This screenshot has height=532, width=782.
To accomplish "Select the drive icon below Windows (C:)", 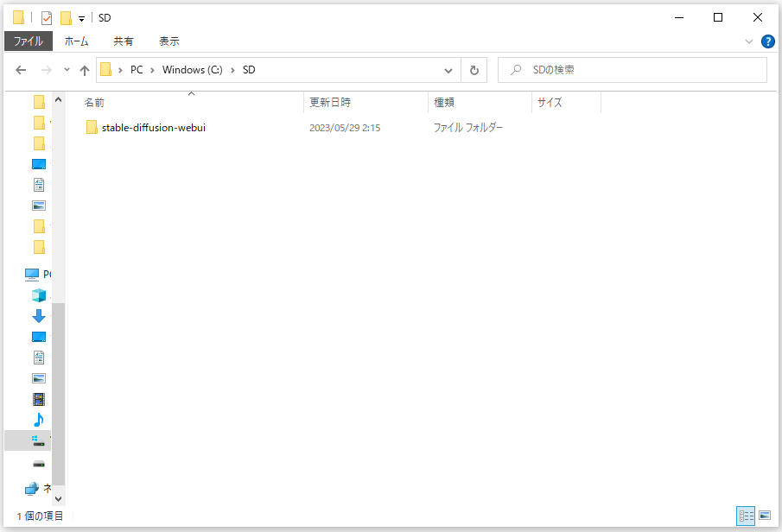I will pos(39,464).
